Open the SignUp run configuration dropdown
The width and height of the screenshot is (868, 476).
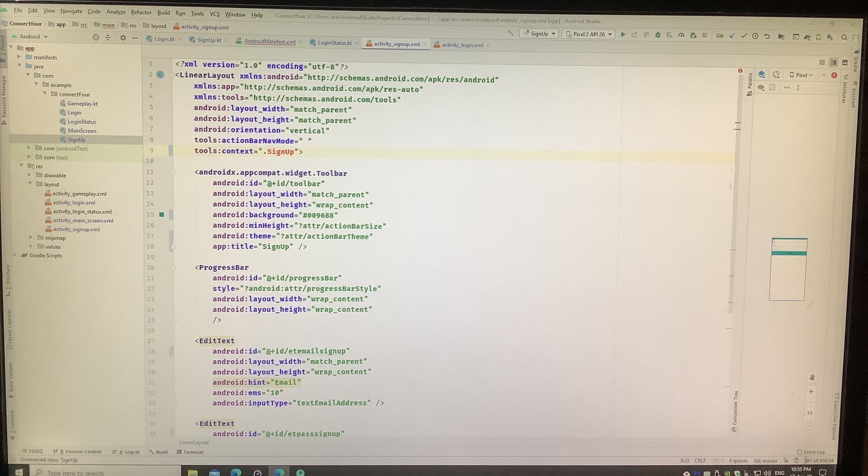[x=539, y=34]
